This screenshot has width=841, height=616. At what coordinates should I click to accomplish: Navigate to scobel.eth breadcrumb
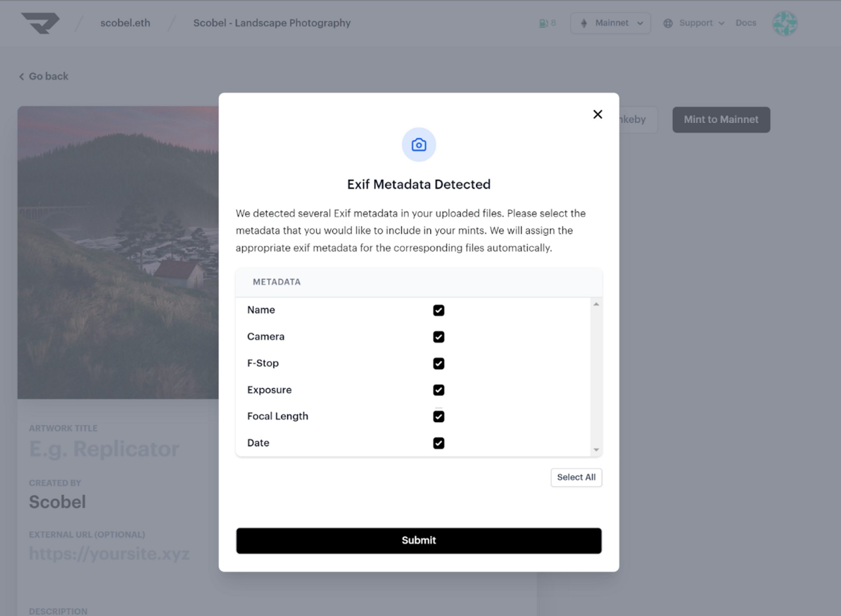pyautogui.click(x=125, y=23)
